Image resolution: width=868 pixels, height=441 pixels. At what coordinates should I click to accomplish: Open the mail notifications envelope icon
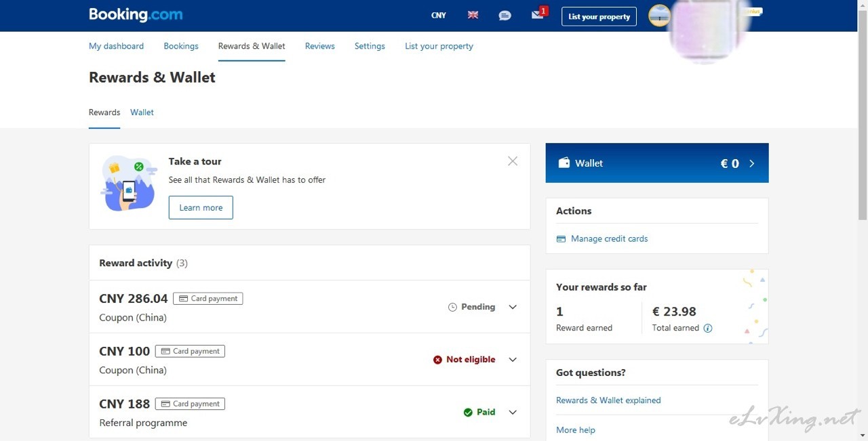538,15
